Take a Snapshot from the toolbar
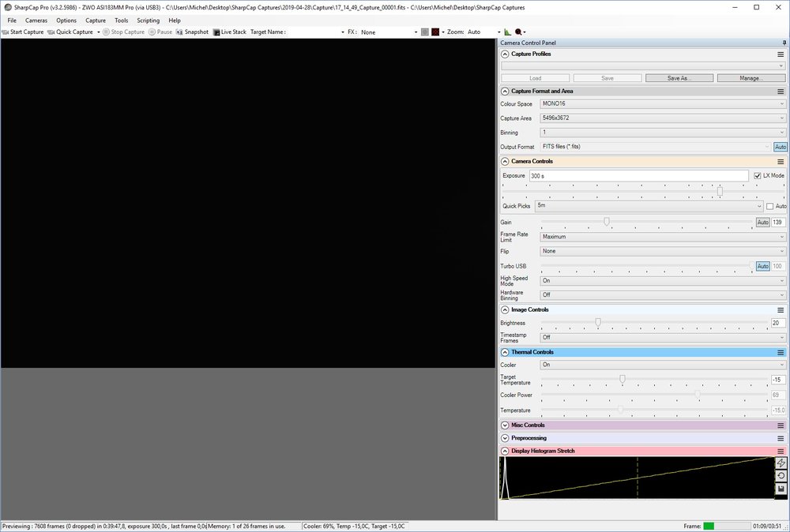790x532 pixels. click(192, 32)
